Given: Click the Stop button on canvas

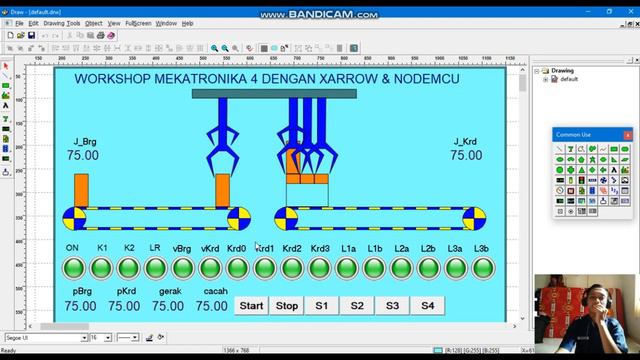Looking at the screenshot, I should 287,306.
